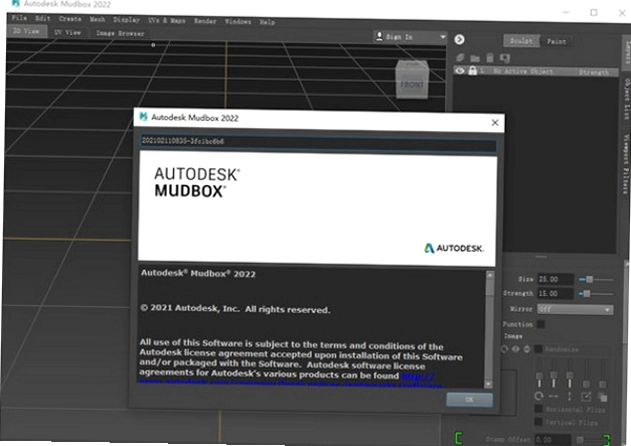The width and height of the screenshot is (631, 446).
Task: Open the Mirror dropdown
Action: pos(575,309)
